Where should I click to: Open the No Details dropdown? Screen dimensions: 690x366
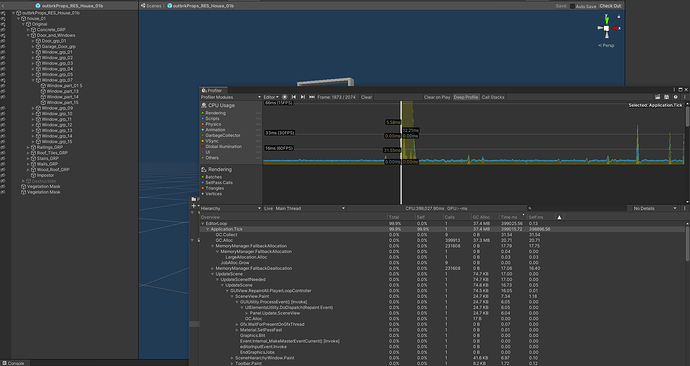[x=655, y=209]
